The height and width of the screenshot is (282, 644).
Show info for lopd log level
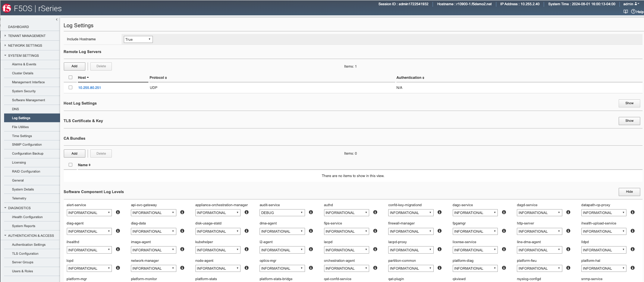(x=118, y=268)
